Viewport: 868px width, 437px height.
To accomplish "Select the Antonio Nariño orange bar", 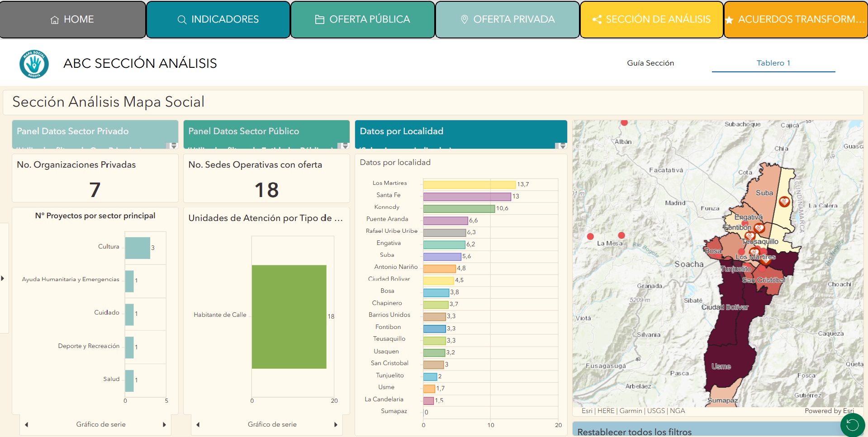I will pyautogui.click(x=440, y=268).
